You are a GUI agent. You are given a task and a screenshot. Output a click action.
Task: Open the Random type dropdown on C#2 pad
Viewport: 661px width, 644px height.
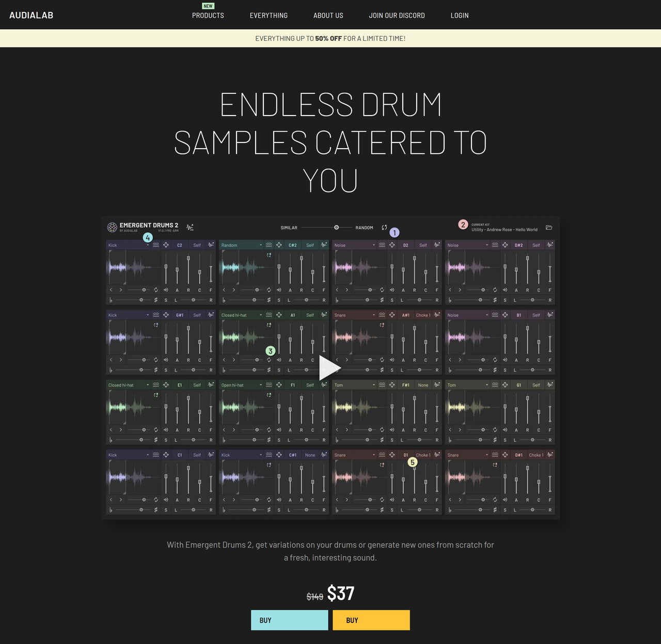tap(242, 245)
